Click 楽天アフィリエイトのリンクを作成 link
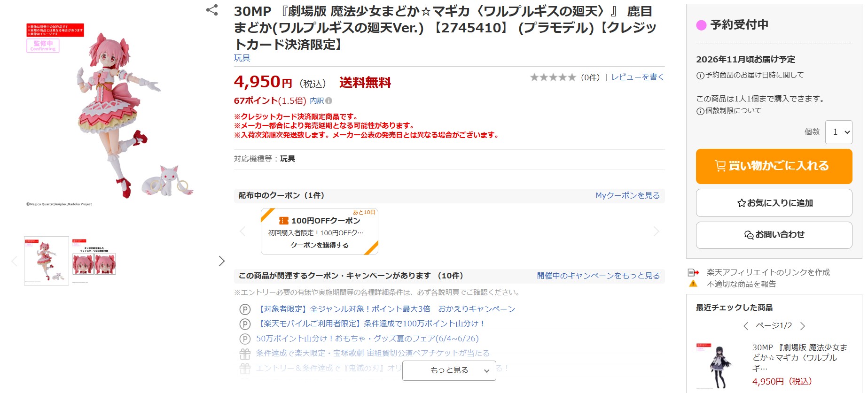The image size is (868, 393). point(768,272)
